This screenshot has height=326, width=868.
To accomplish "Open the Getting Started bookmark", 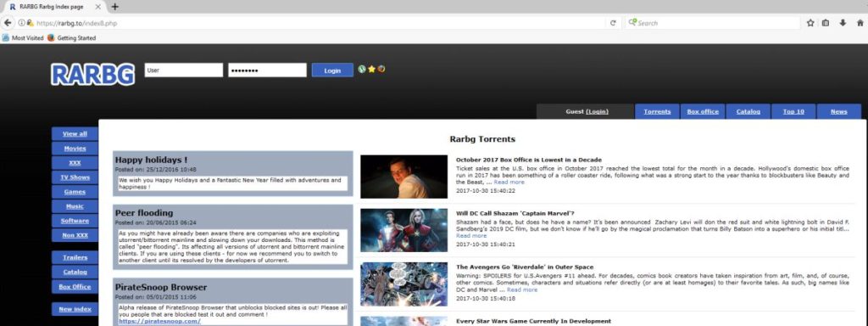I will (x=71, y=37).
